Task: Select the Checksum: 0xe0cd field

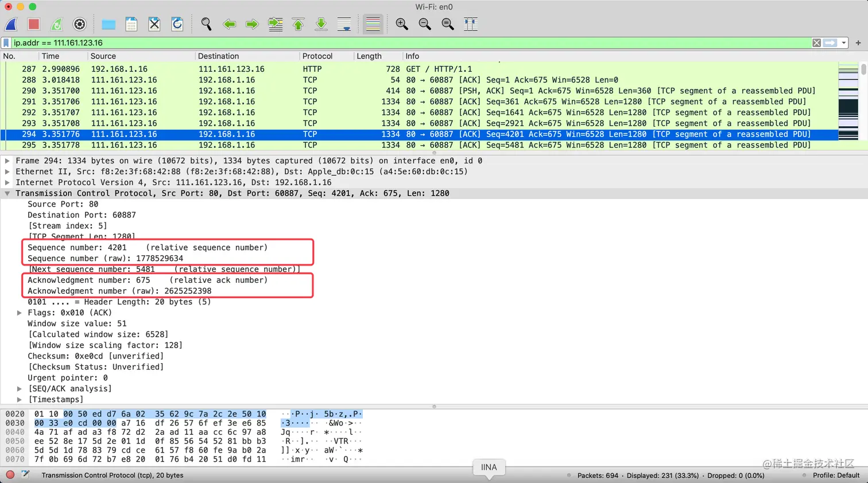Action: (96, 356)
